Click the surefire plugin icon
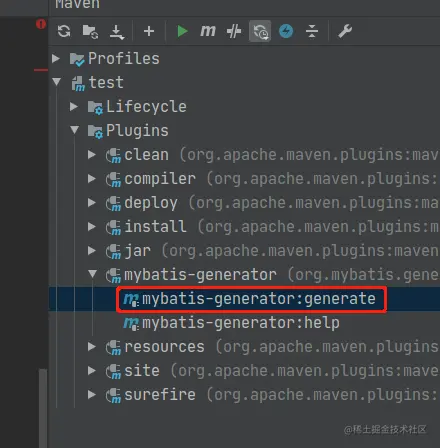 point(114,396)
